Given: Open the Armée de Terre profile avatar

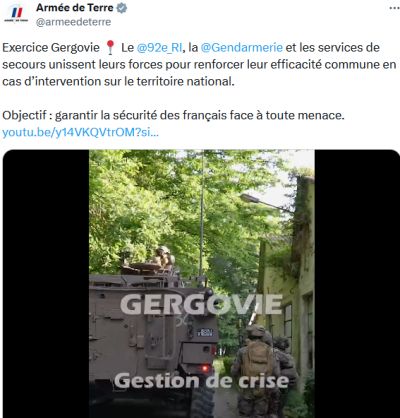Looking at the screenshot, I should pos(16,14).
